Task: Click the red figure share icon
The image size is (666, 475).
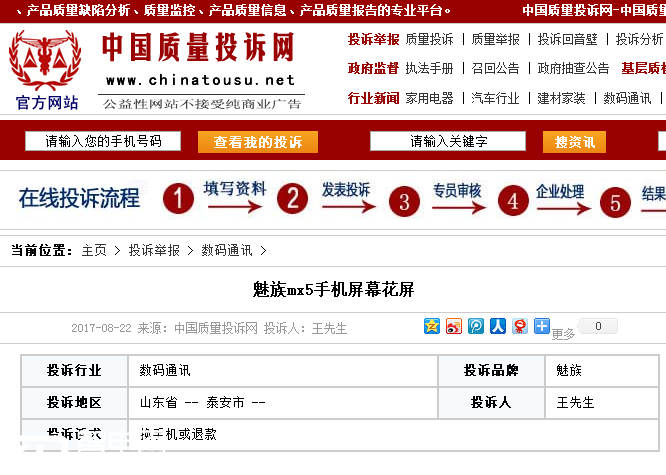Action: pyautogui.click(x=520, y=326)
